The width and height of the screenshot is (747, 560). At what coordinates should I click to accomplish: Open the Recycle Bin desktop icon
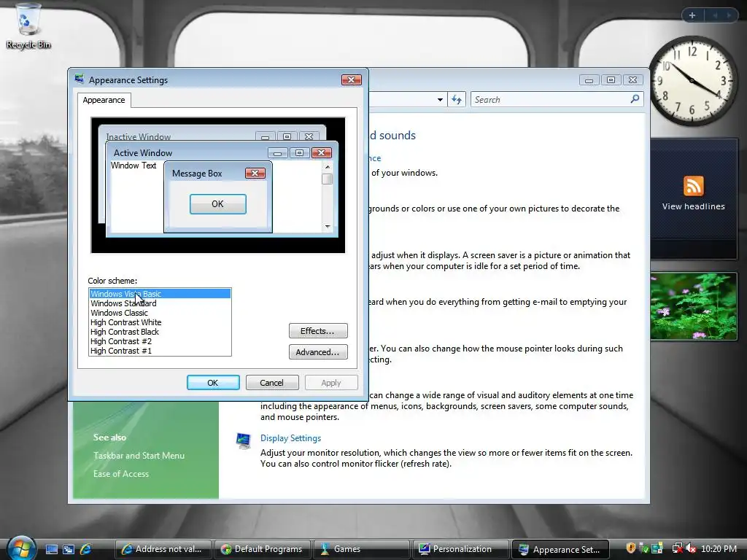pyautogui.click(x=28, y=26)
